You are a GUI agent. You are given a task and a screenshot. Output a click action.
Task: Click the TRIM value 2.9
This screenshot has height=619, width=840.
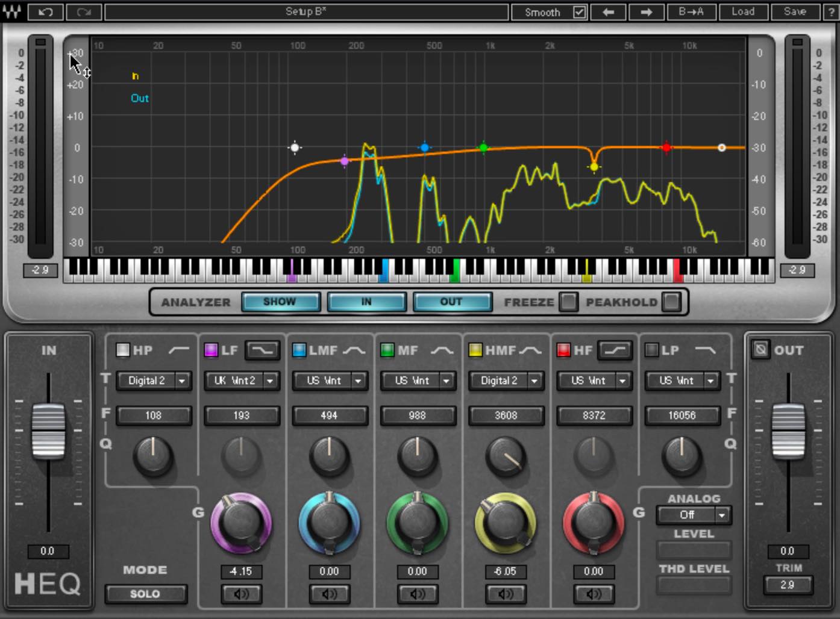(788, 585)
